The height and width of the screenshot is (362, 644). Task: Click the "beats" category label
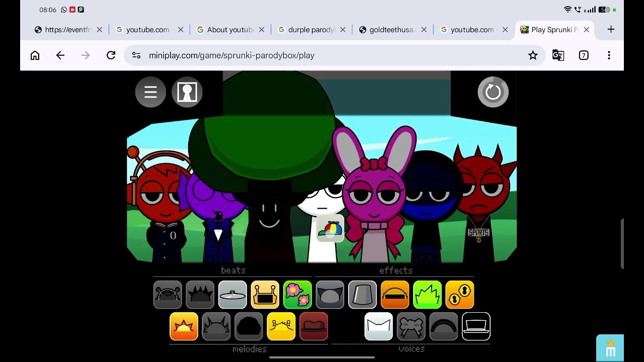click(233, 270)
